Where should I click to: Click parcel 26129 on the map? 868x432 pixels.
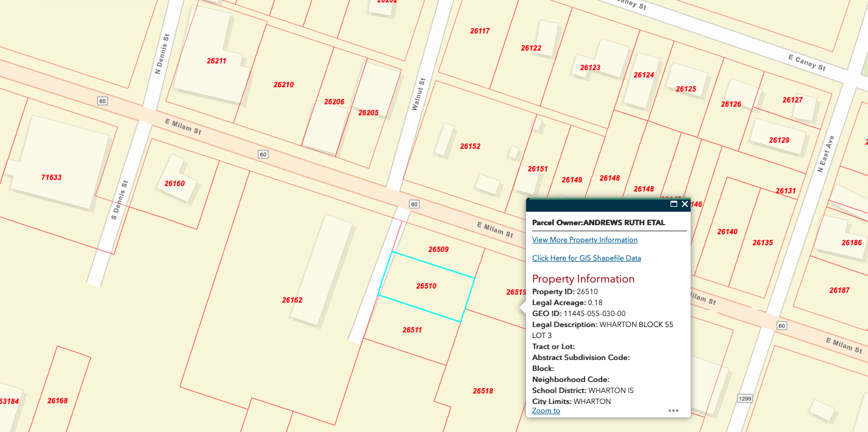click(779, 140)
